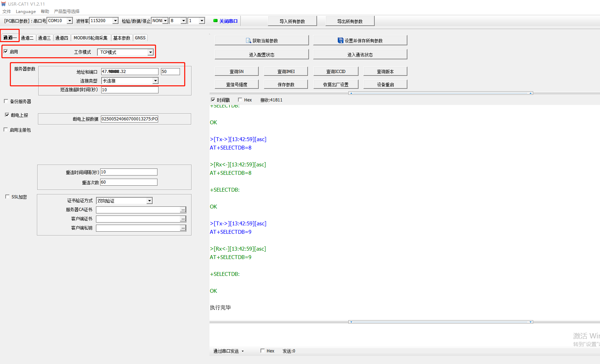Open the browse button for 服务器CA证书
This screenshot has width=600, height=364.
(183, 210)
